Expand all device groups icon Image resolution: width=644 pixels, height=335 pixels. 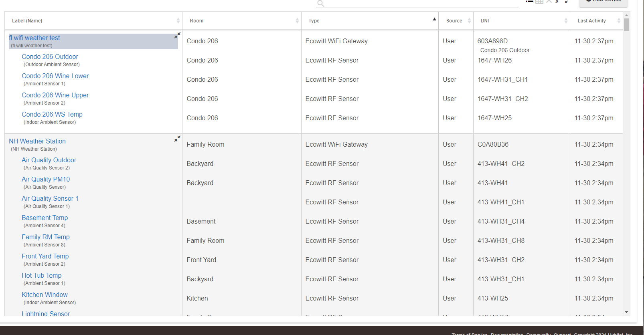(557, 2)
